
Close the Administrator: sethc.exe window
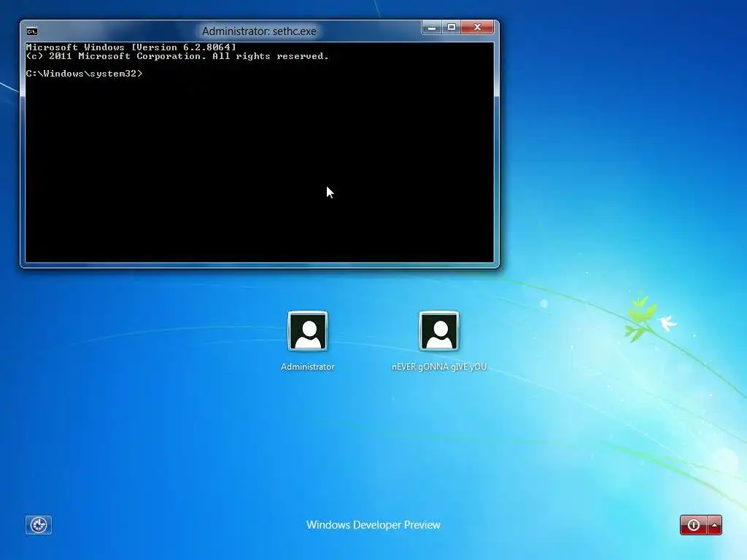point(477,28)
